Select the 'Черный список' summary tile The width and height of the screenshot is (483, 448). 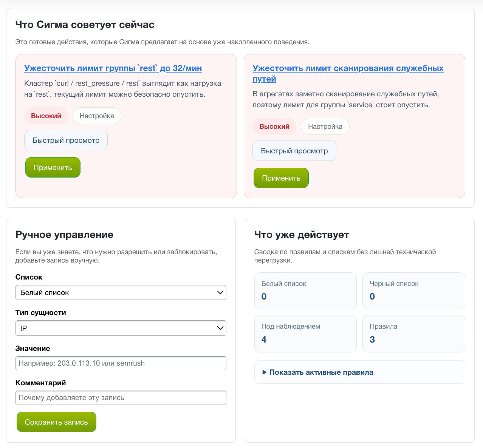tap(414, 291)
